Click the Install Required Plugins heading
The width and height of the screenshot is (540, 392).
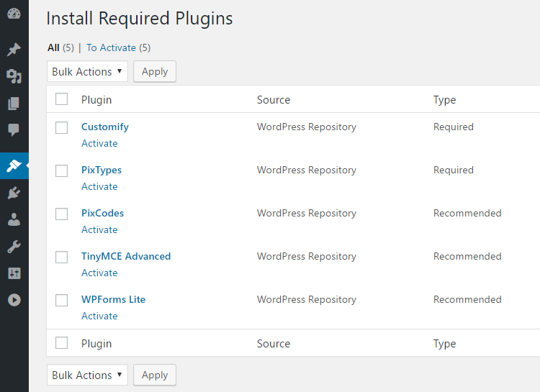pos(140,19)
